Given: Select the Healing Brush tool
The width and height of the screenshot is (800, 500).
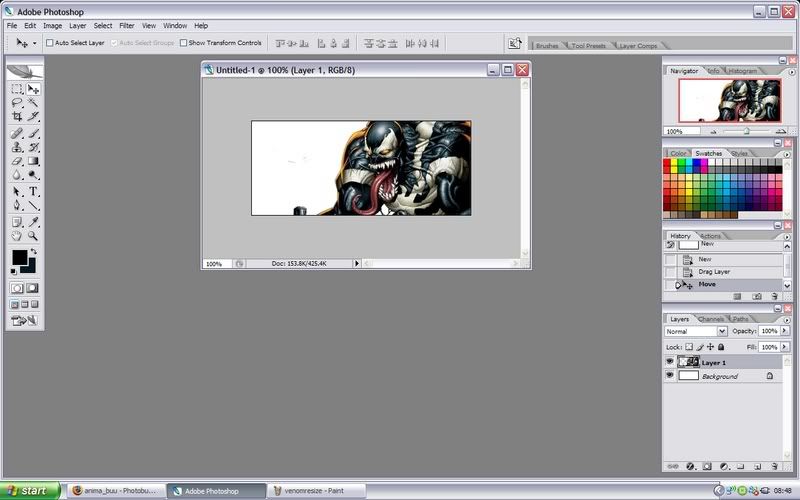Looking at the screenshot, I should 17,134.
